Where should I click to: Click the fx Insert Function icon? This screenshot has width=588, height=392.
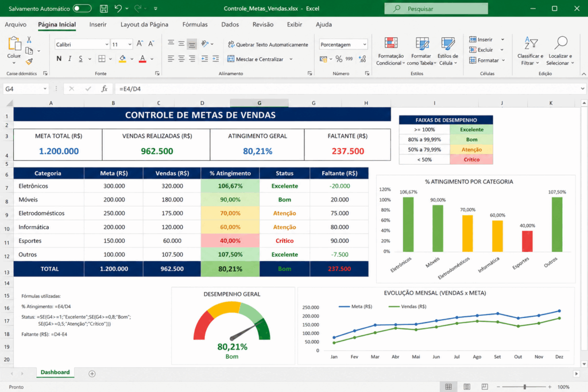(105, 89)
